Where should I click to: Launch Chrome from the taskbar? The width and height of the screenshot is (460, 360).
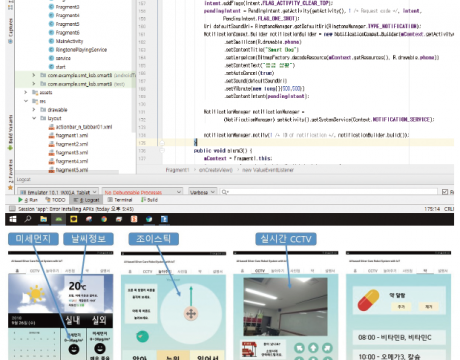pos(104,219)
